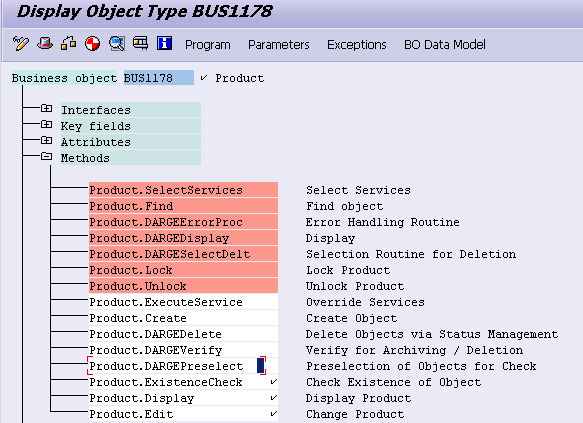Image resolution: width=583 pixels, height=423 pixels.
Task: Click the red and white circle Generate icon
Action: pos(92,44)
